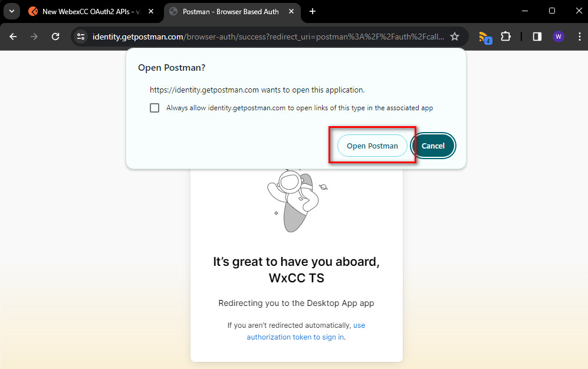This screenshot has width=588, height=369.
Task: Bookmark this page with the star icon
Action: 455,37
